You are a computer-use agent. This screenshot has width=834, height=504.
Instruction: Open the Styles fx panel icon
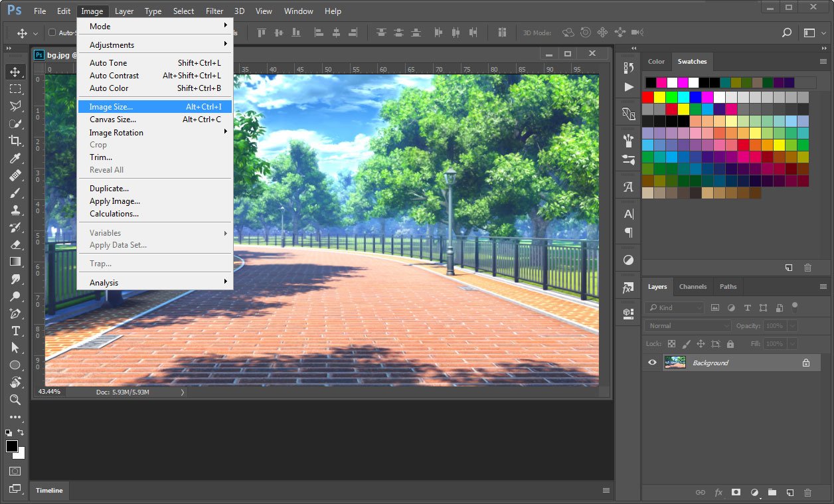(x=628, y=288)
